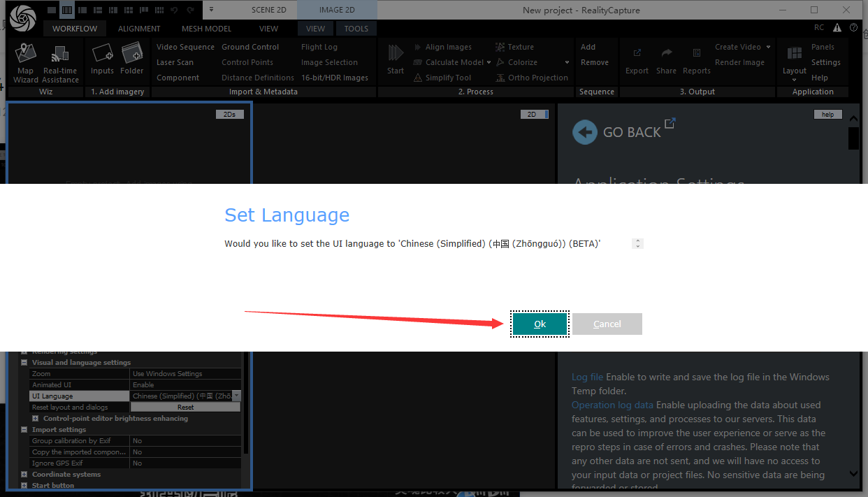Open the Colorize dropdown arrow
Screen dimensions: 868x497
567,62
